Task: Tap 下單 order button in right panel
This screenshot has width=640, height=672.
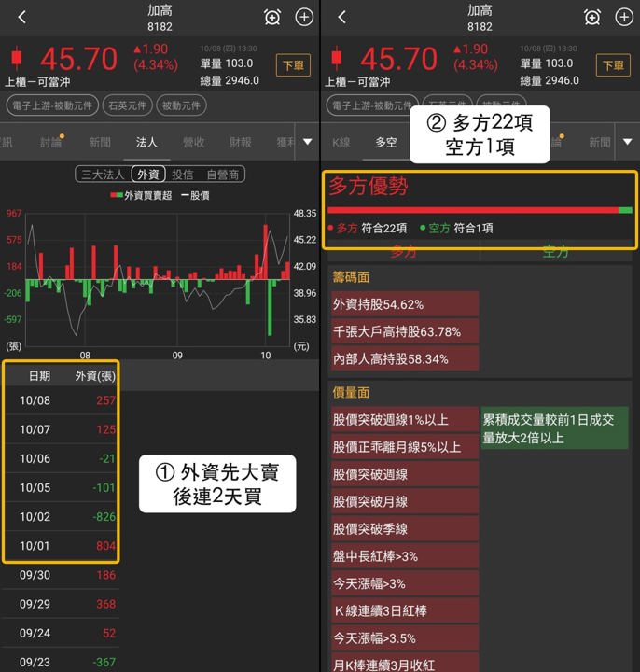Action: point(613,65)
